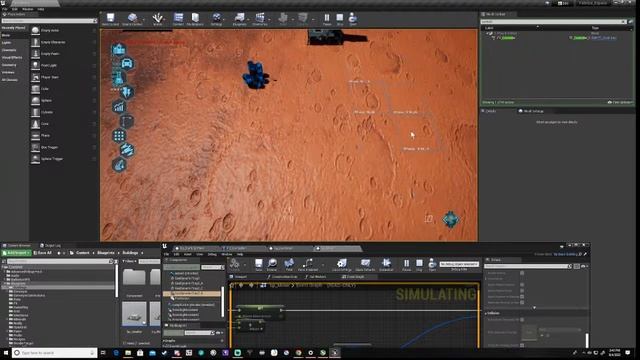Open Geometry category in Place Actors

point(9,65)
